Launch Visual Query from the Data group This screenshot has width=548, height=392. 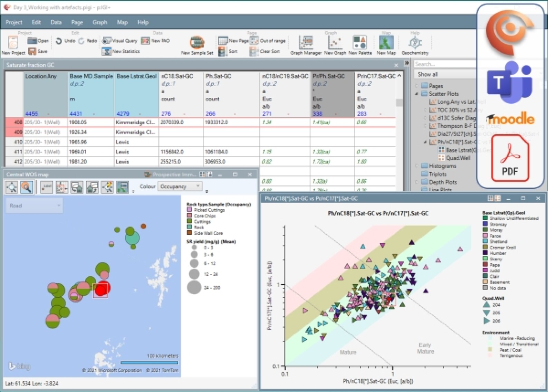[107, 41]
